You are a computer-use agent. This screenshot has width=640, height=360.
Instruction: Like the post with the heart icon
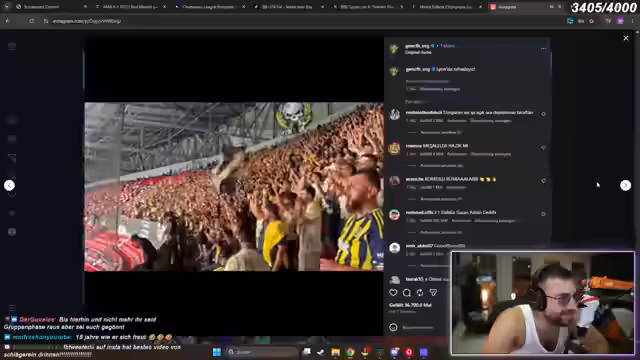[x=393, y=293]
